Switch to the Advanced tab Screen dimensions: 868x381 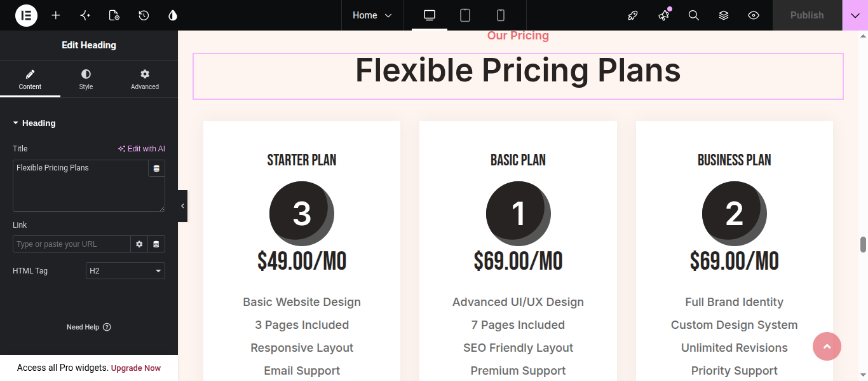[x=145, y=80]
